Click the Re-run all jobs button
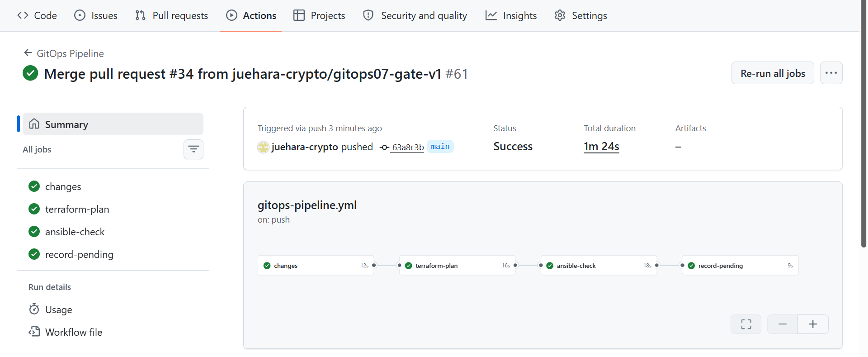Image resolution: width=868 pixels, height=357 pixels. (x=773, y=73)
